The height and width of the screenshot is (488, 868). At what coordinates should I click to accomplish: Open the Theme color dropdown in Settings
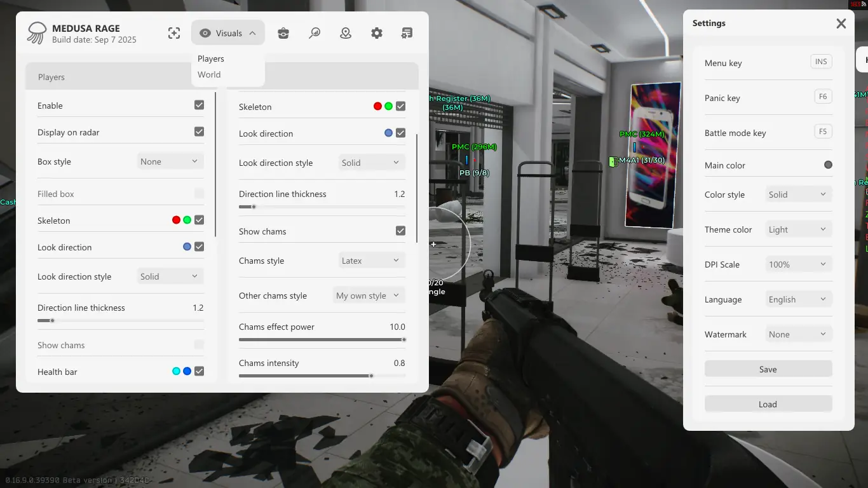pos(799,229)
